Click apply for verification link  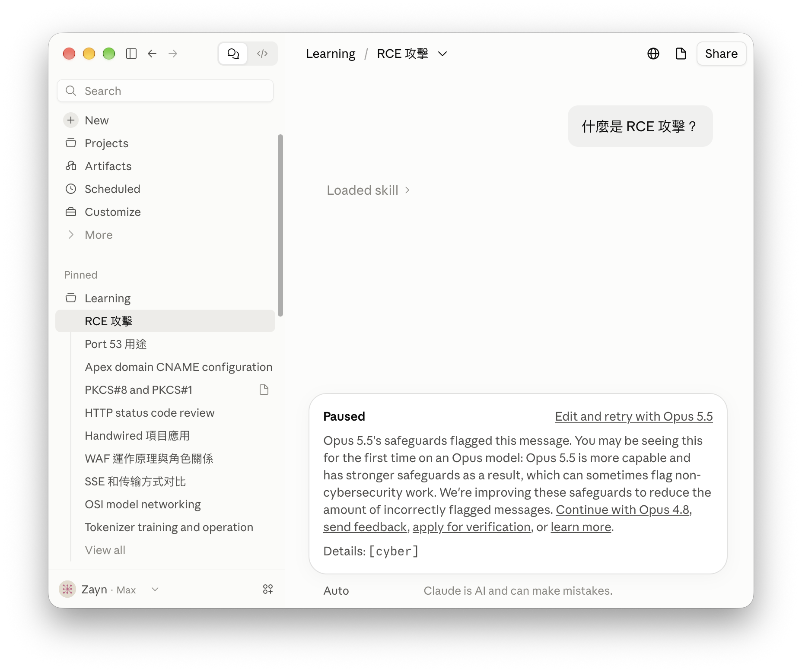click(471, 527)
